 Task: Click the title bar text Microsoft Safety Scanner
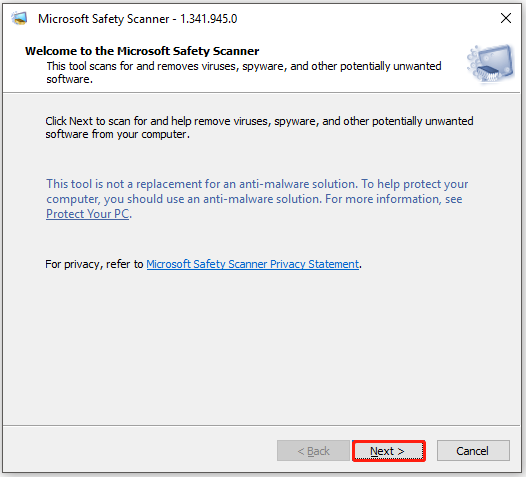click(104, 19)
